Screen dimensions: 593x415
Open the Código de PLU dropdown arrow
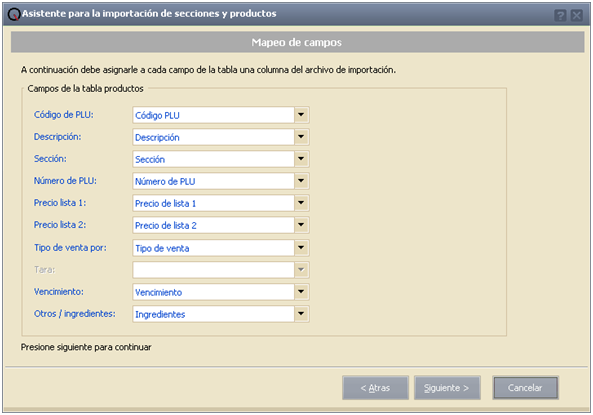(301, 115)
